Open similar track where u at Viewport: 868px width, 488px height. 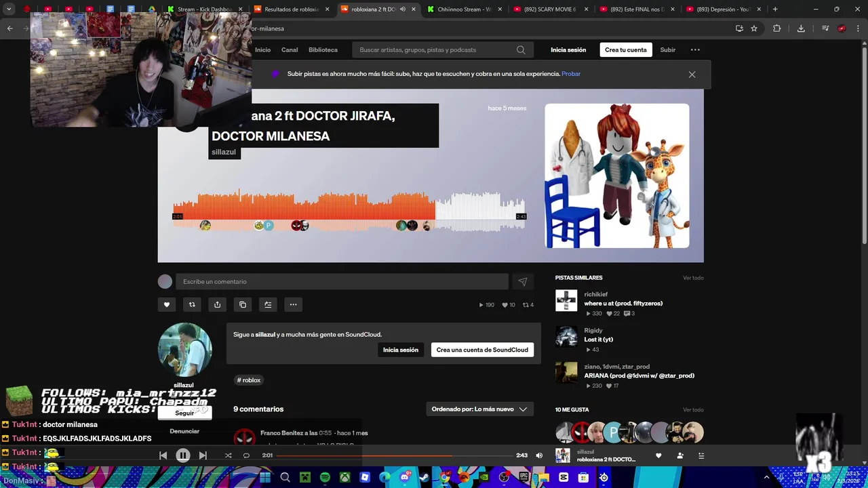[x=623, y=304]
